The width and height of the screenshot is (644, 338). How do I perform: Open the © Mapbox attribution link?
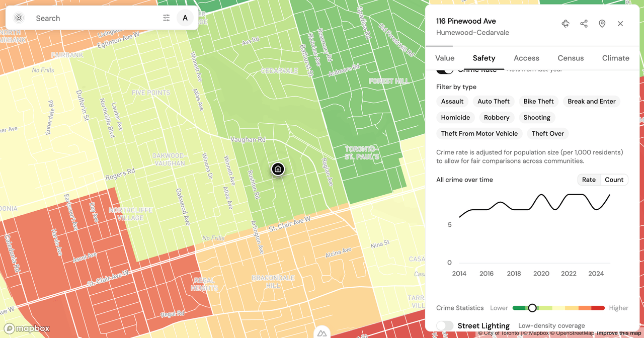(x=536, y=333)
